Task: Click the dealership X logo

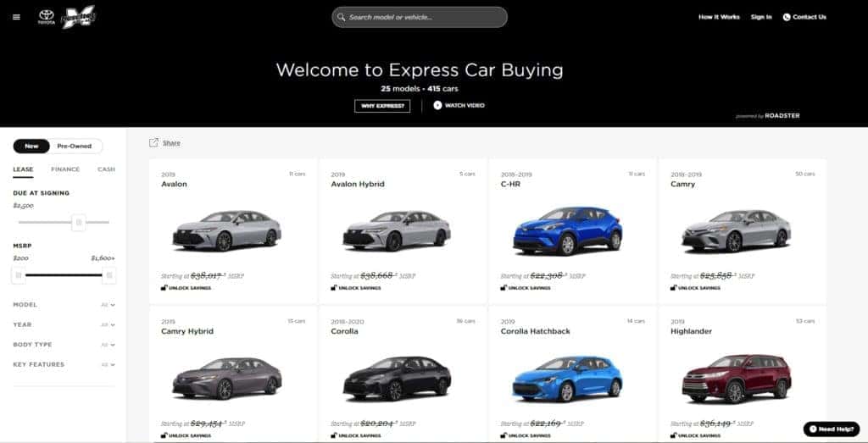Action: pos(78,17)
